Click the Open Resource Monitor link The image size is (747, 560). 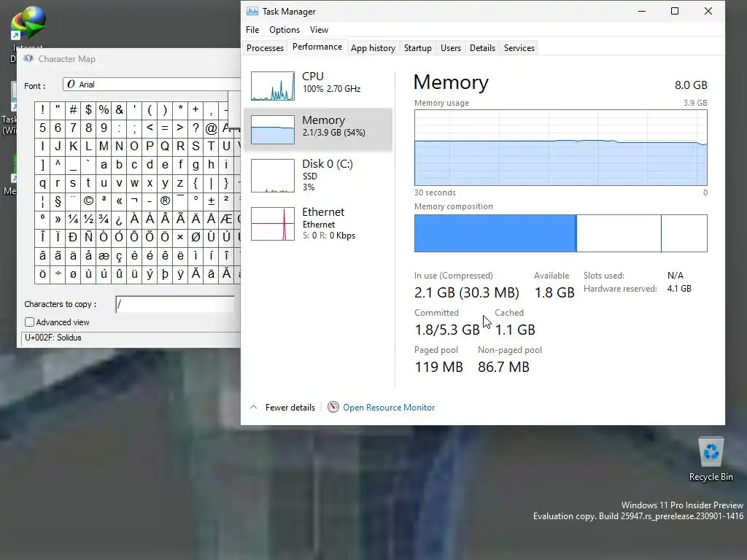coord(389,407)
